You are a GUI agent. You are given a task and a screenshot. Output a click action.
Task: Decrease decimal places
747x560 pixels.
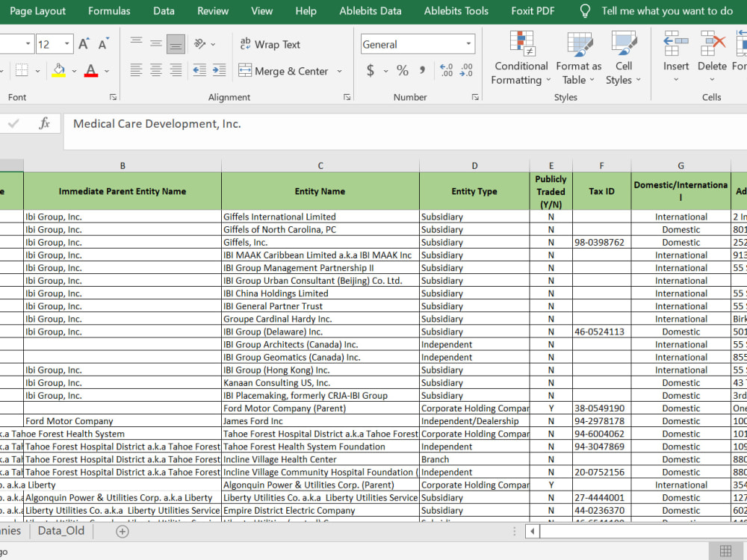tap(466, 70)
